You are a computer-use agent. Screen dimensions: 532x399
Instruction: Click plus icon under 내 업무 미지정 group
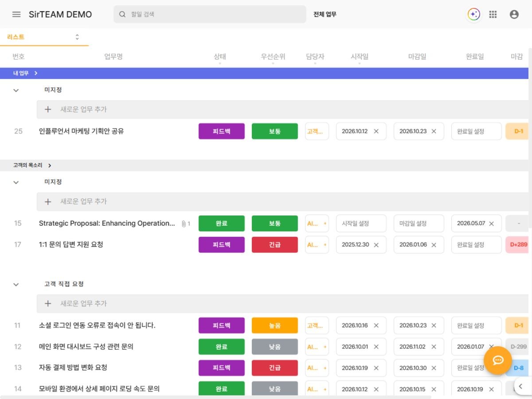tap(48, 109)
